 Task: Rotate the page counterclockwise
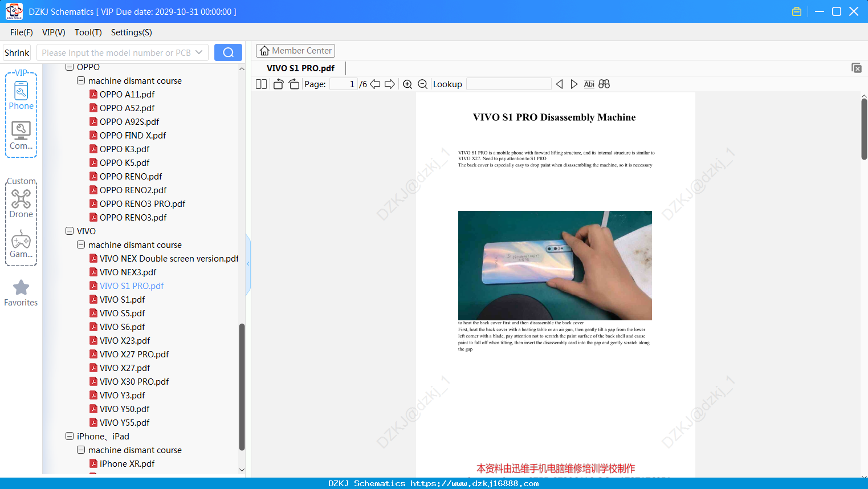278,84
